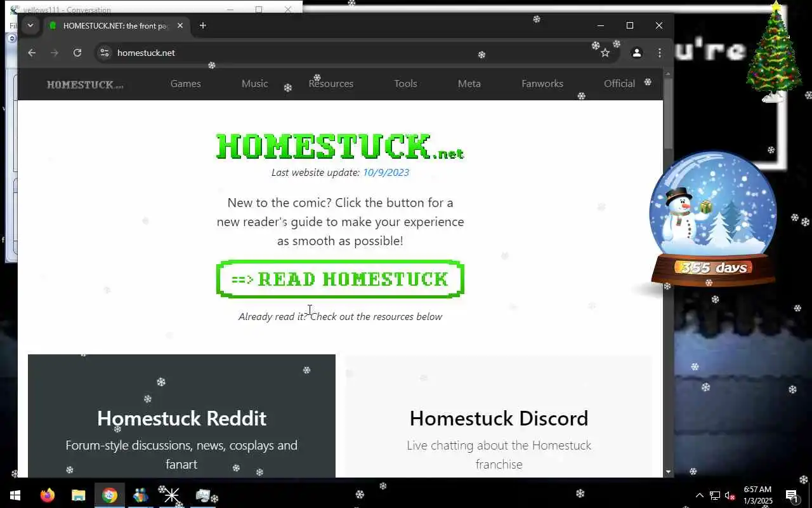Go forward in Chrome browser
The width and height of the screenshot is (812, 508).
[55, 53]
